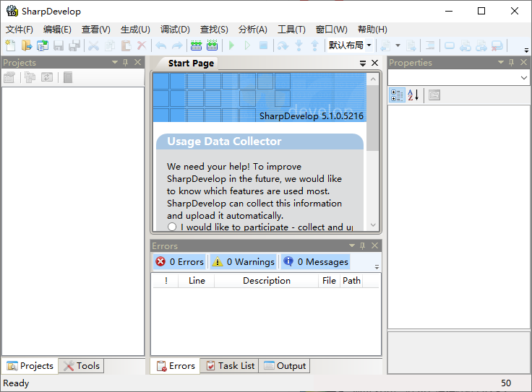This screenshot has height=392, width=532.
Task: Click the step into down arrow icon
Action: (x=299, y=45)
